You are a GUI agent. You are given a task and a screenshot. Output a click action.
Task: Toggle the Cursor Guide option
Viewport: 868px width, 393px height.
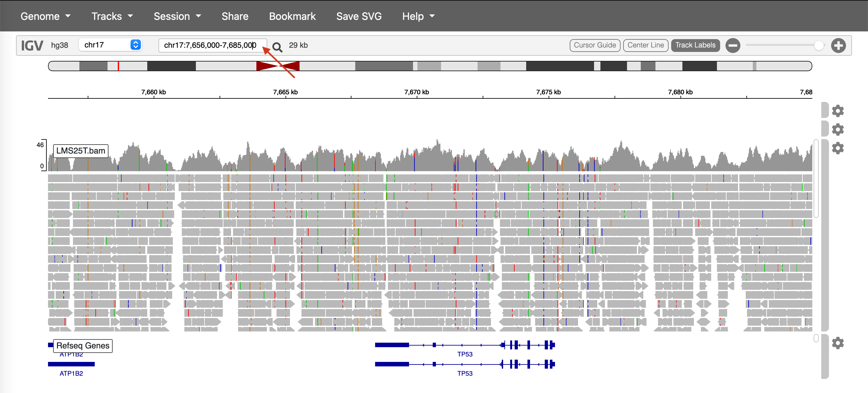click(x=594, y=45)
